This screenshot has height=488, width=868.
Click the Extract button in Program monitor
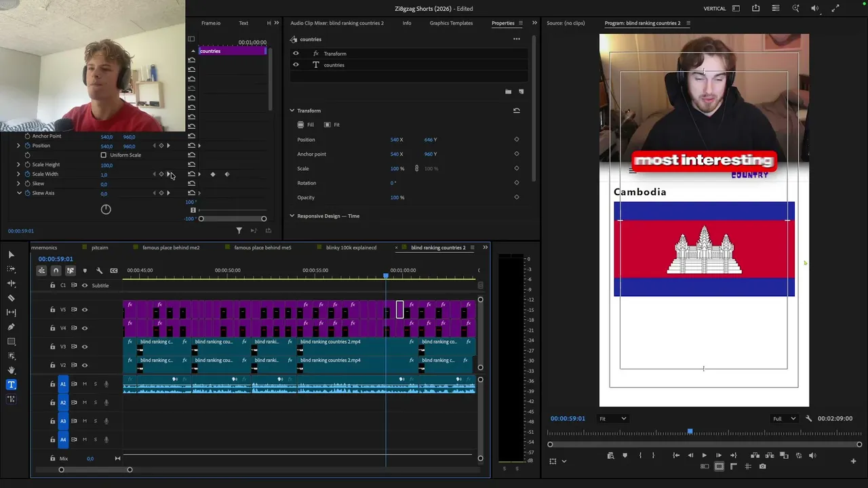tap(769, 455)
